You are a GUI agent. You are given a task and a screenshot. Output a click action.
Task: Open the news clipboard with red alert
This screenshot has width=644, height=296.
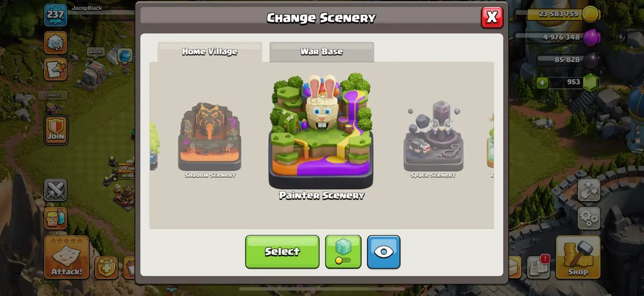[539, 267]
